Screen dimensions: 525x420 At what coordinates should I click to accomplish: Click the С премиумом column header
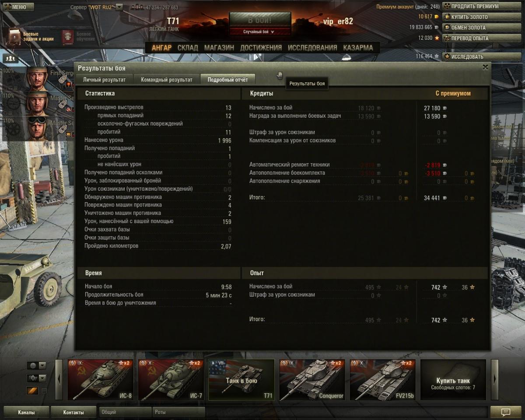point(453,93)
